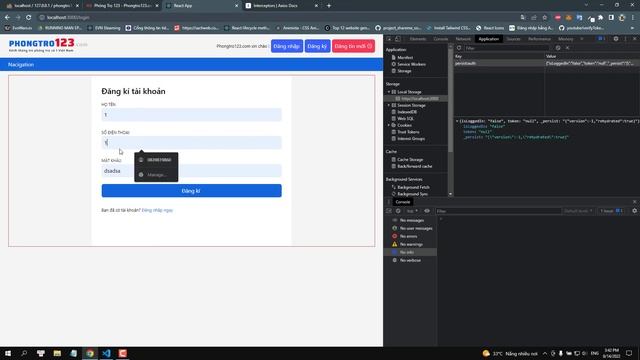The image size is (640, 360).
Task: Open Visual Studio Code from taskbar
Action: point(106,353)
